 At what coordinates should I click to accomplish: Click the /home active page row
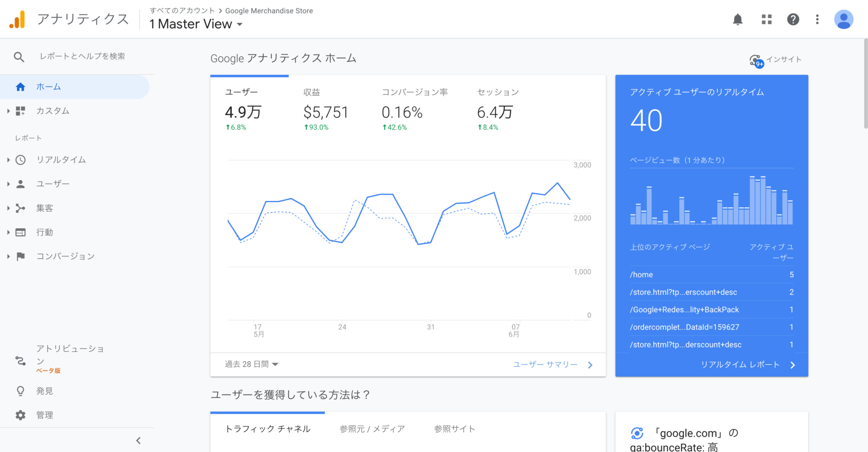712,275
